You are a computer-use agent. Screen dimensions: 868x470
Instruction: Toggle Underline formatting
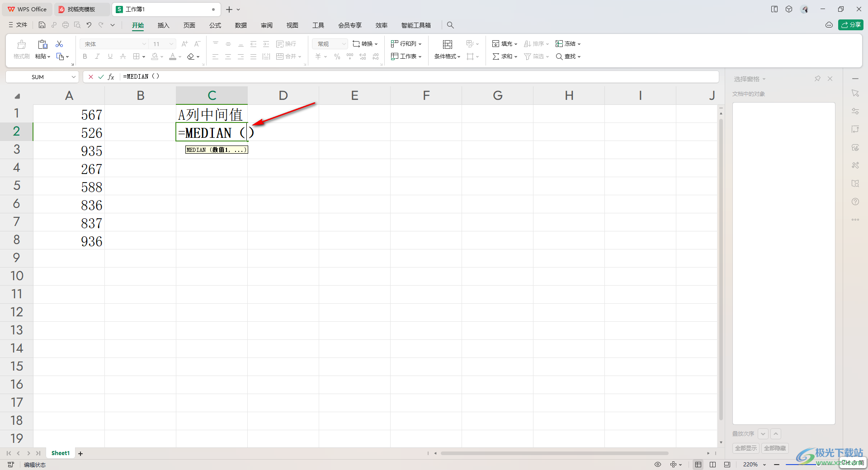pyautogui.click(x=110, y=56)
